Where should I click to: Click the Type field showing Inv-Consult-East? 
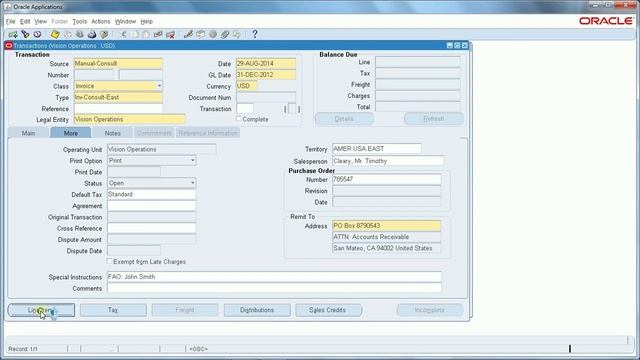point(118,98)
